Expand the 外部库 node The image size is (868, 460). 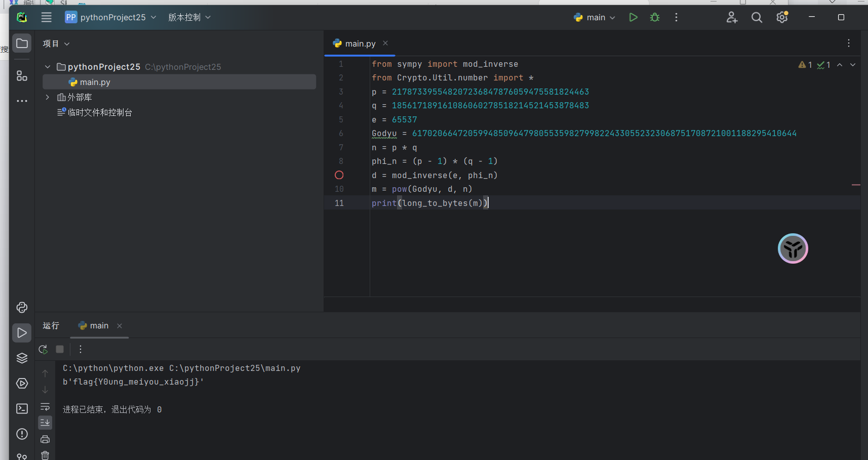[x=48, y=97]
